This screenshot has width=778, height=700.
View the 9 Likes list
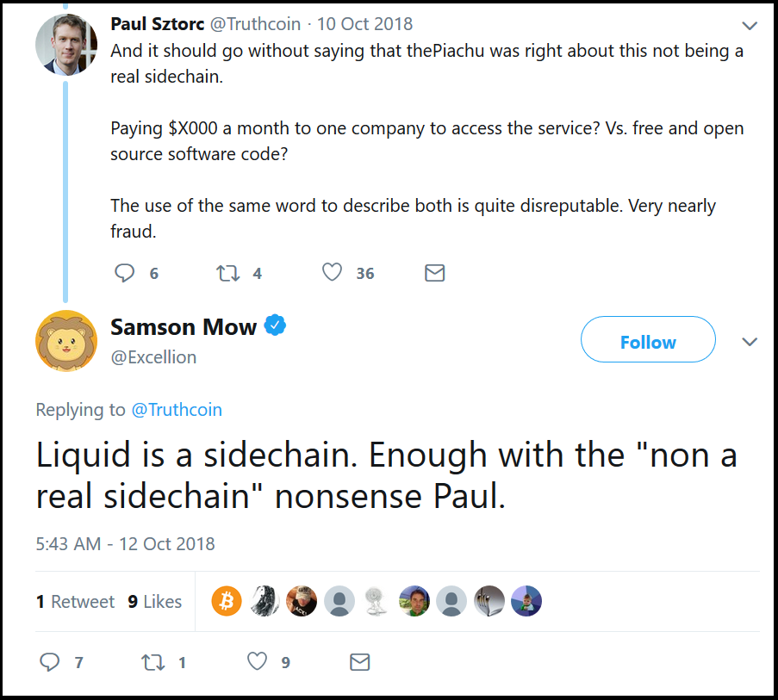(x=155, y=601)
